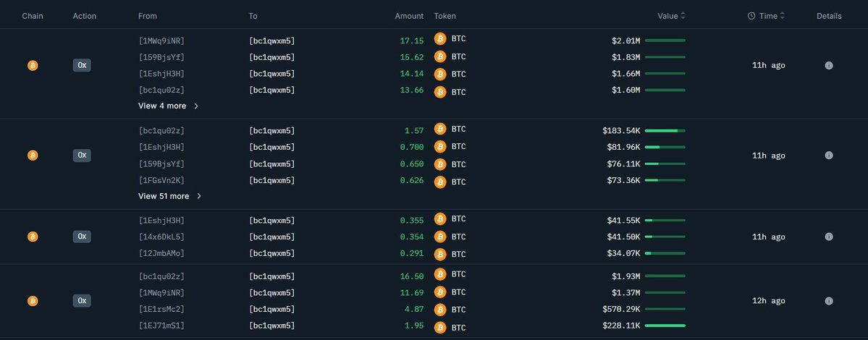The height and width of the screenshot is (340, 868).
Task: Open details info for 17.15 BTC transaction group
Action: tap(829, 65)
